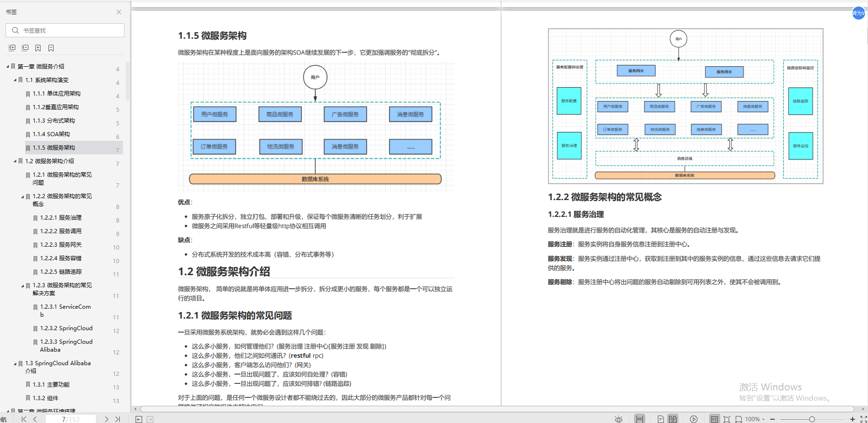Go to next page arrow
The image size is (868, 423).
point(107,419)
